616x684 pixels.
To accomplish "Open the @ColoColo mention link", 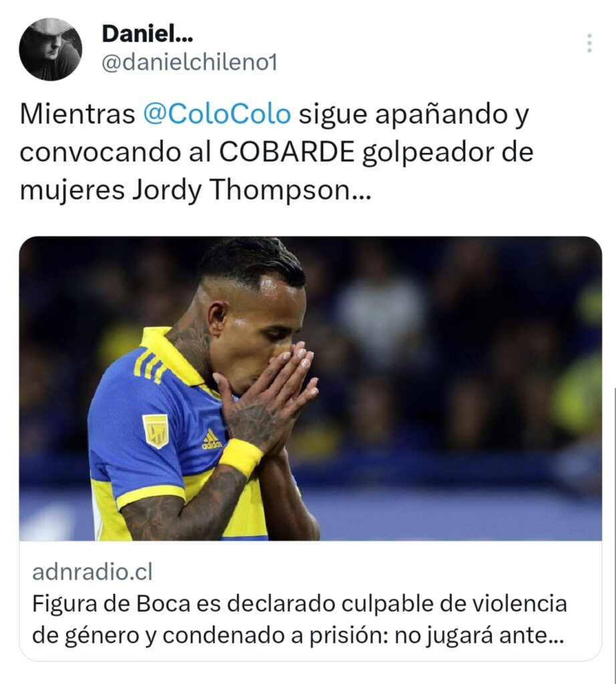I will coord(217,115).
